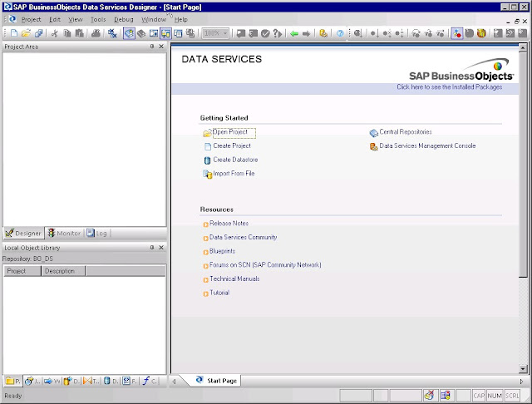Select the Formats tab in object library

point(130,382)
